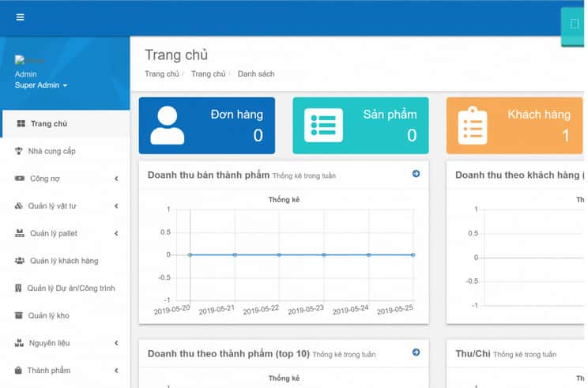588x388 pixels.
Task: Select the 2019-05-22 data point on the chart
Action: [x=279, y=255]
